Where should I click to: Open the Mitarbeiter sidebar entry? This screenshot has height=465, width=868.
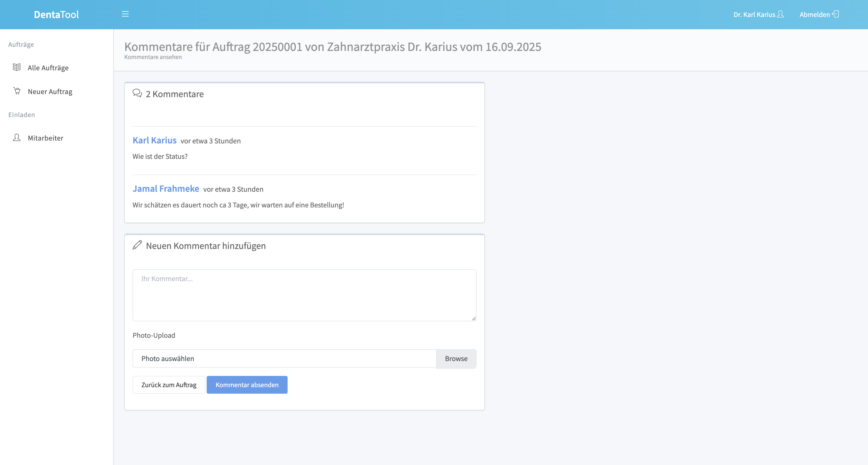[45, 138]
